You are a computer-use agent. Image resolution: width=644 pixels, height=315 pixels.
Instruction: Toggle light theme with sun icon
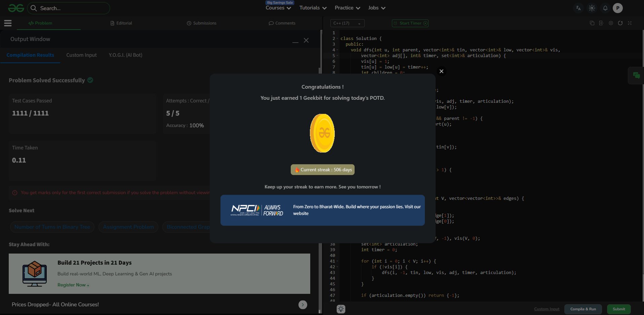592,8
